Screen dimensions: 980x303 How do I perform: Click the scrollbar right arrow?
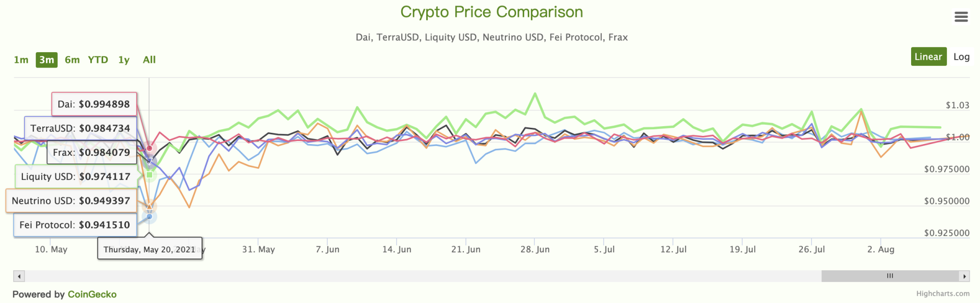[x=964, y=276]
